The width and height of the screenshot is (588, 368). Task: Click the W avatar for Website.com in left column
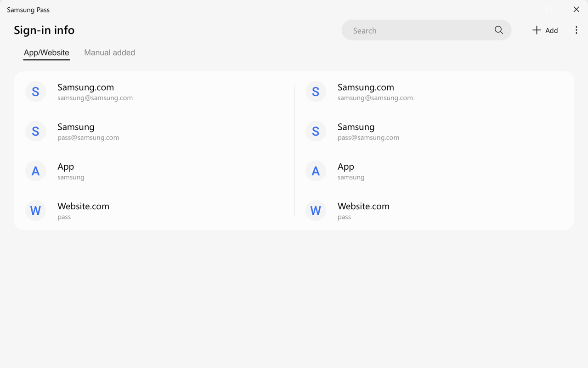coord(35,211)
